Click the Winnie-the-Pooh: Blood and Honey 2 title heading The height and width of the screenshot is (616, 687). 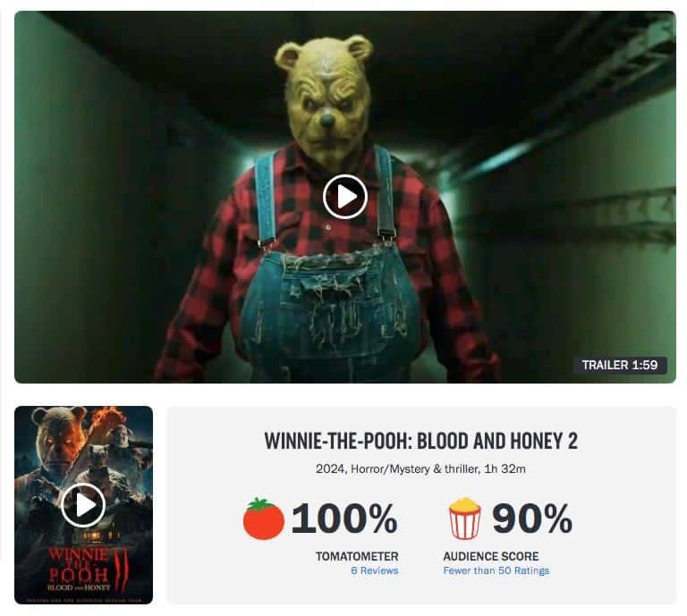[x=420, y=441]
